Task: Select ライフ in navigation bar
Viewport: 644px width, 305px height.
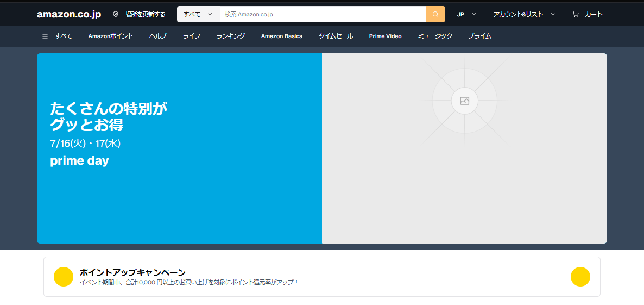Action: point(192,36)
